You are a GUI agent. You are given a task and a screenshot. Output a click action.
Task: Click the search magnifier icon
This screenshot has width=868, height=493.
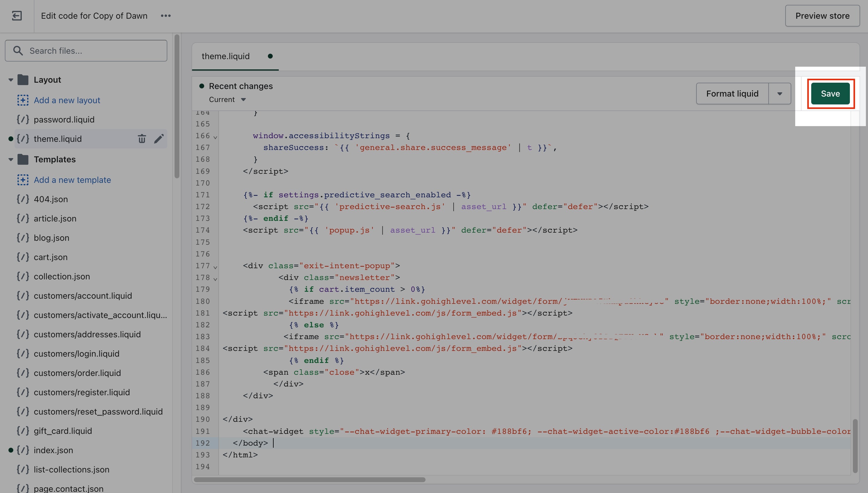click(x=18, y=51)
